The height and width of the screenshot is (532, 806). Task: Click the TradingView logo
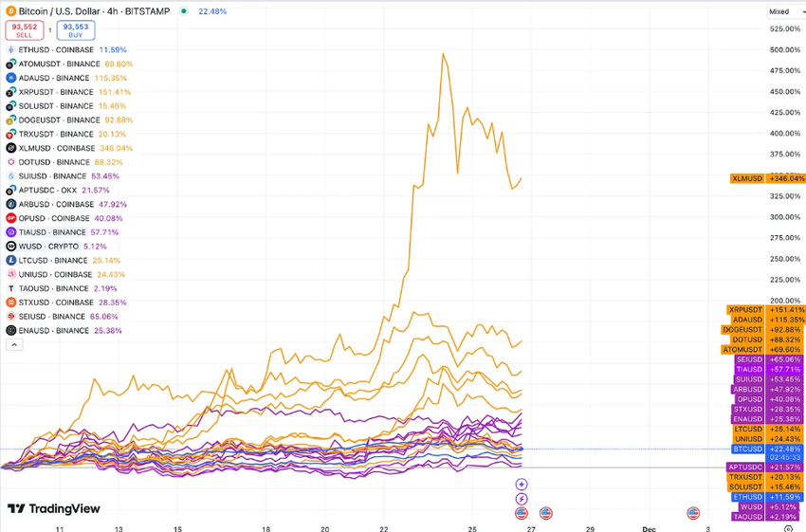53,508
